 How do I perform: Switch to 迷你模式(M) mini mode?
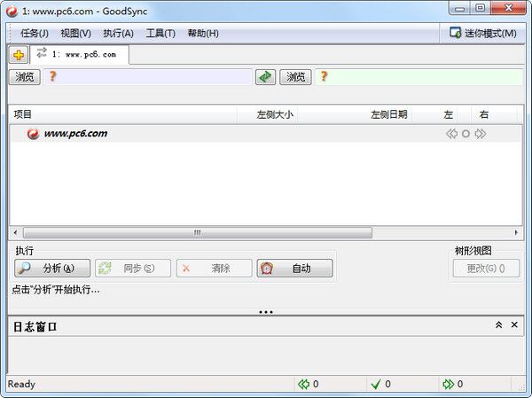pyautogui.click(x=483, y=34)
